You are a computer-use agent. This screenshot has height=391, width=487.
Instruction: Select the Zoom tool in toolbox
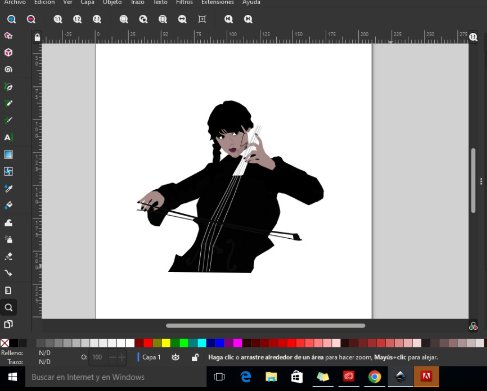pyautogui.click(x=8, y=307)
